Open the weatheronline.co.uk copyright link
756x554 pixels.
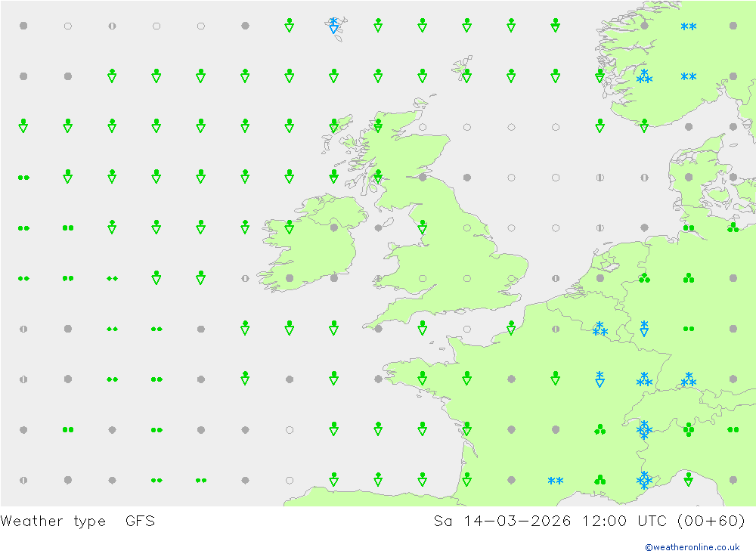coord(692,547)
